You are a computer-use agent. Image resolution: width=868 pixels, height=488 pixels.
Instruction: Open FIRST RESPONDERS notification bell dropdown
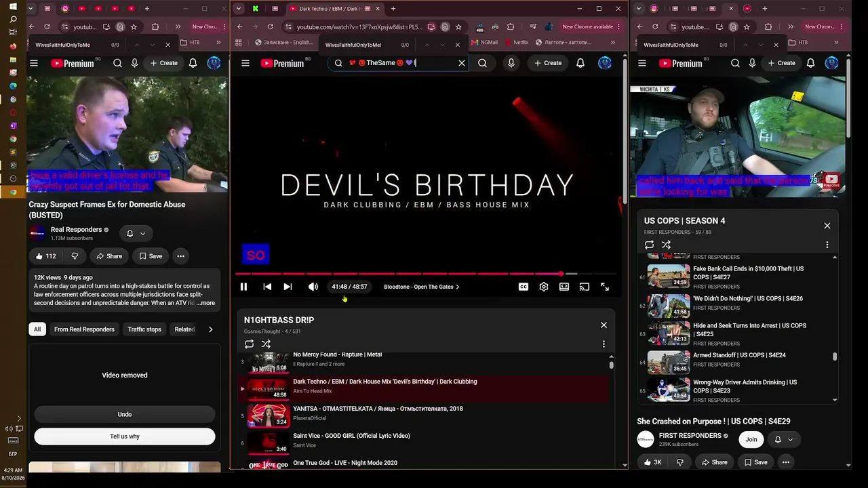(783, 440)
